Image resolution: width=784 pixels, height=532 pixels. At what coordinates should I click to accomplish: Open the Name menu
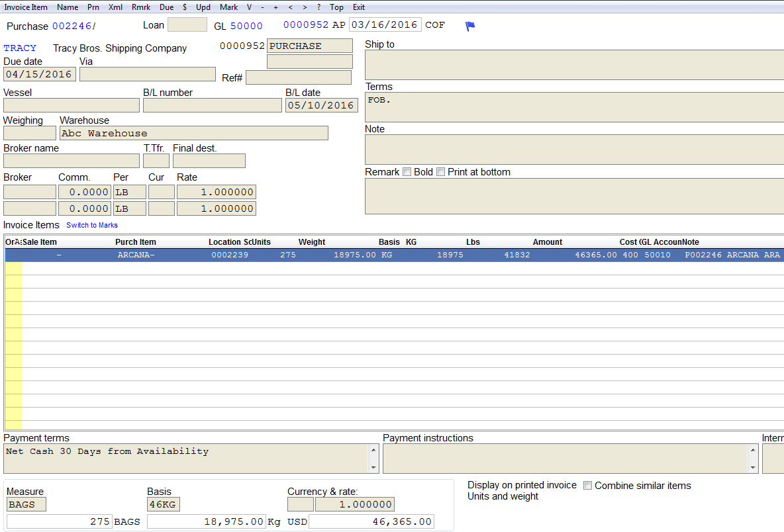tap(68, 7)
